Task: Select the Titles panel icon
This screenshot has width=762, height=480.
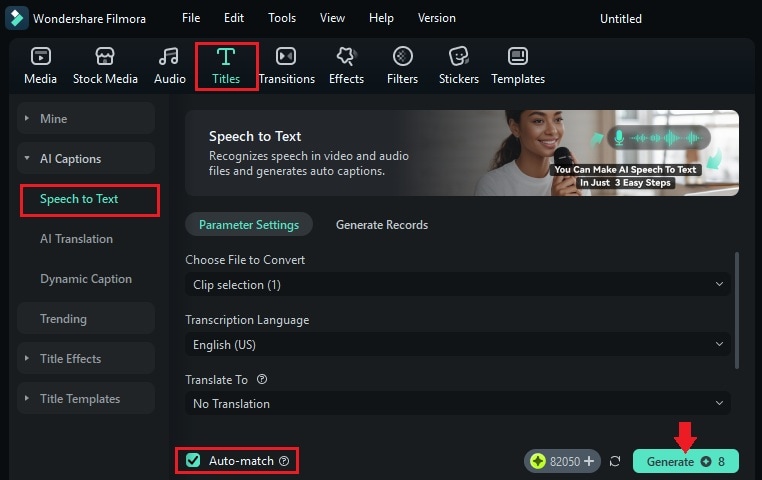Action: coord(226,56)
